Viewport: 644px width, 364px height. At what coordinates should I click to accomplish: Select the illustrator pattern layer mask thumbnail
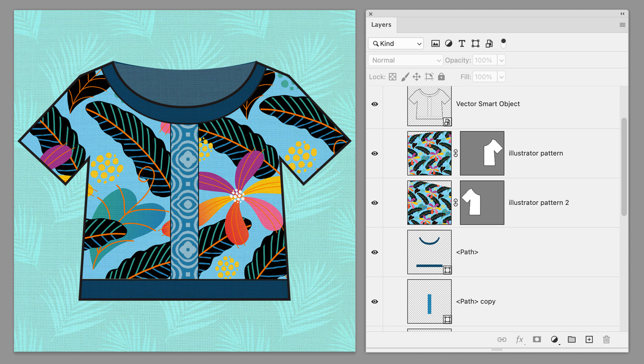click(482, 153)
